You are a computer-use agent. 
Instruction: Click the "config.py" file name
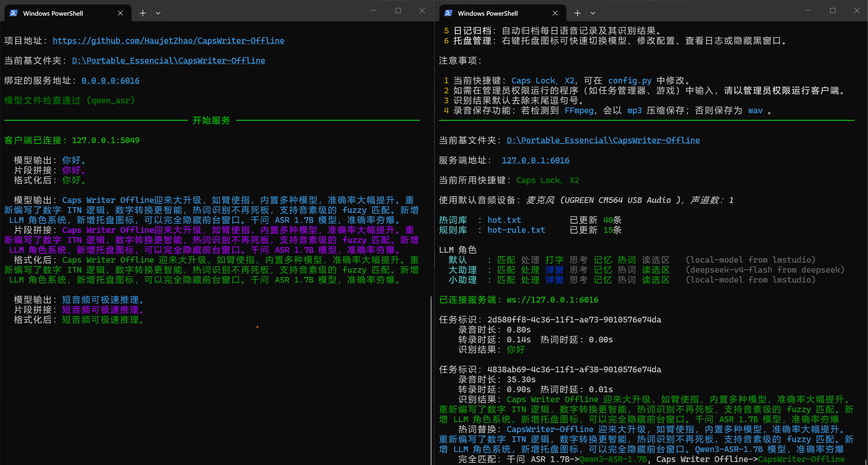[x=630, y=81]
